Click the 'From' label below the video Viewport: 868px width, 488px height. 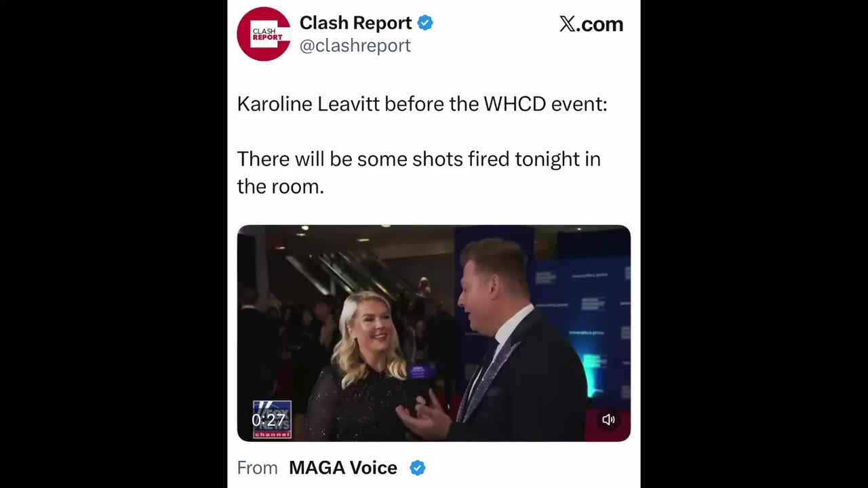coord(257,468)
